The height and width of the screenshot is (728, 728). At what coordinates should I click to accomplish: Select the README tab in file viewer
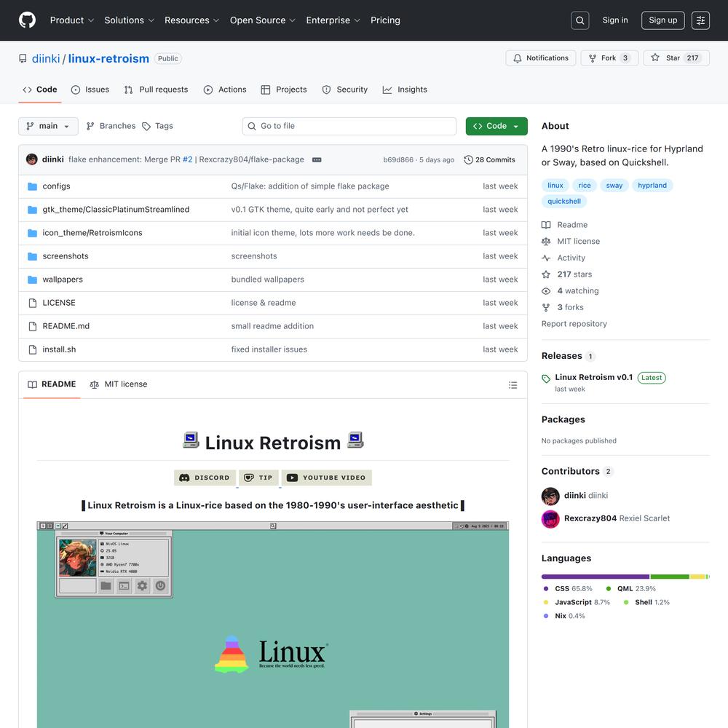(x=52, y=384)
